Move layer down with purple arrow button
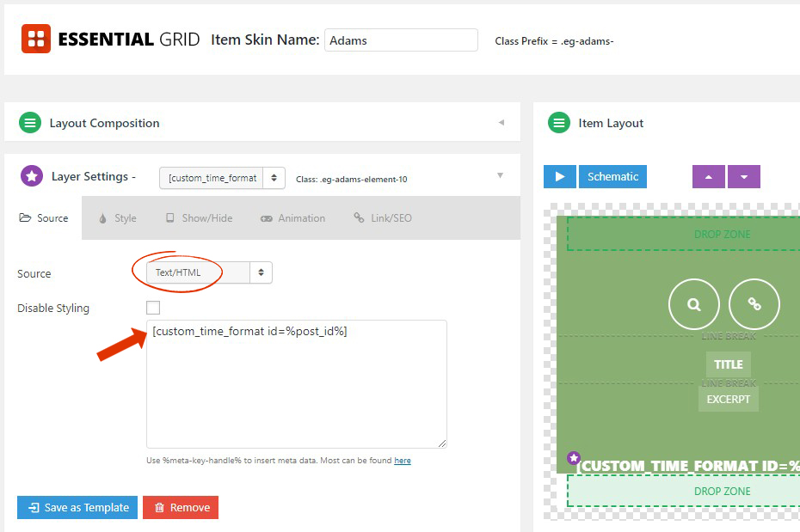The width and height of the screenshot is (800, 532). coord(744,177)
